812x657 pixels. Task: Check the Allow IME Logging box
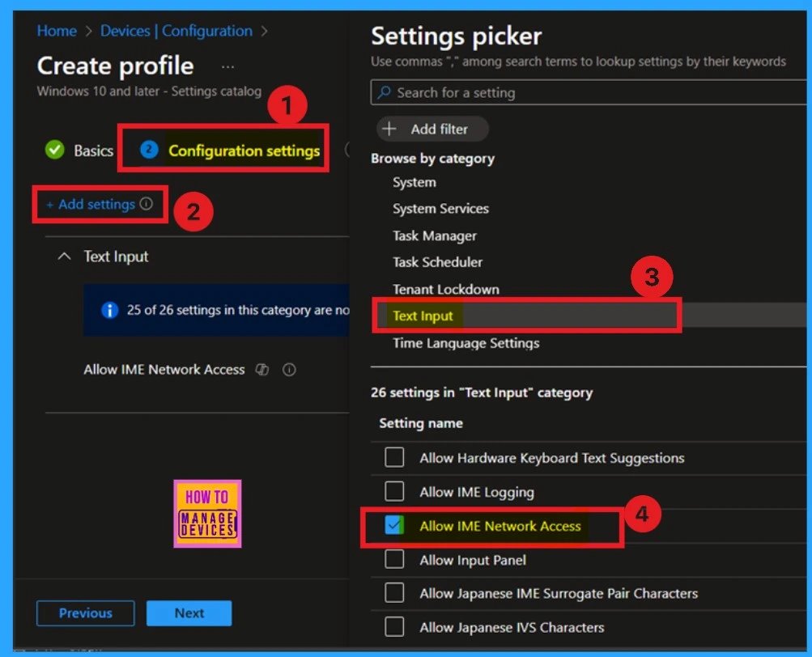click(x=394, y=491)
